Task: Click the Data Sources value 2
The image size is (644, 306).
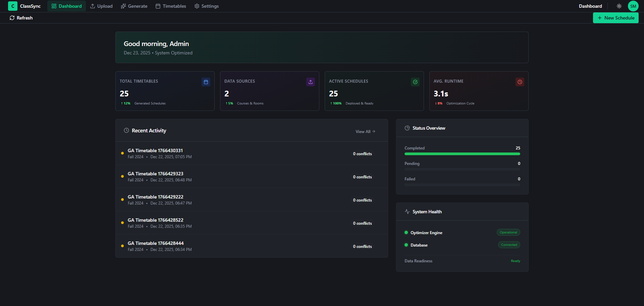Action: [227, 94]
